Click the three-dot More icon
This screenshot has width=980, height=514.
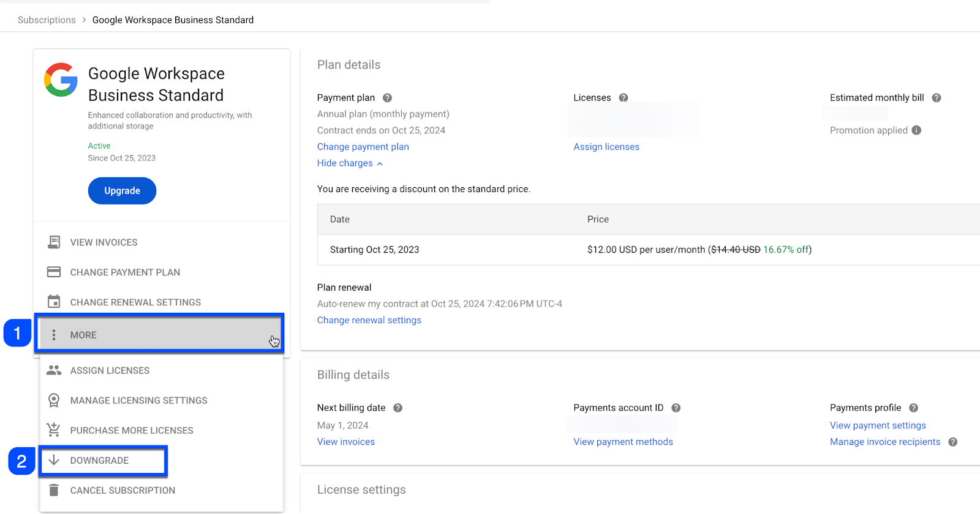[x=54, y=335]
